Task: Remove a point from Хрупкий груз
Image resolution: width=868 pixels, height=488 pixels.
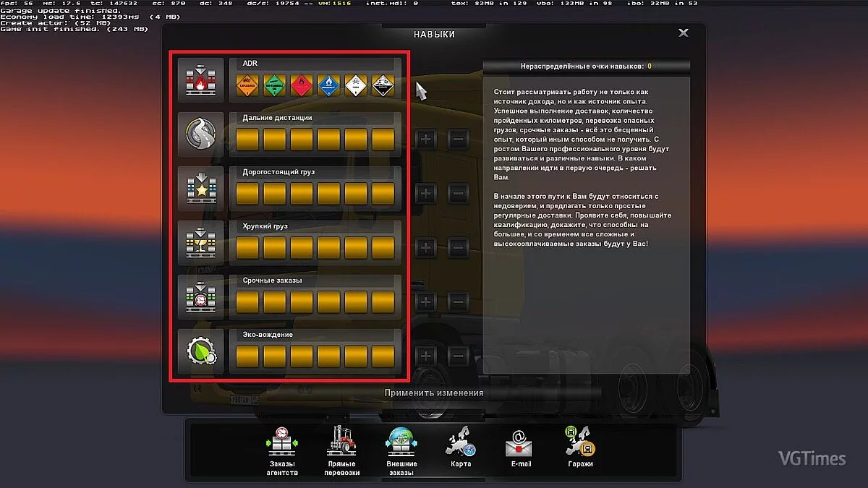Action: pos(458,248)
